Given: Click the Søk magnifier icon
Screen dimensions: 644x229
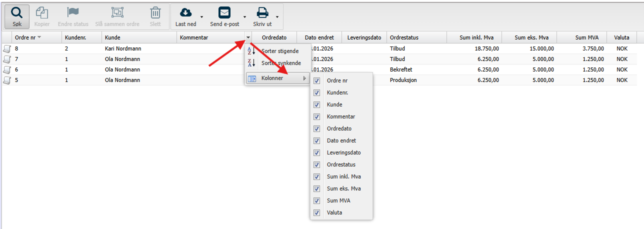Looking at the screenshot, I should (17, 13).
